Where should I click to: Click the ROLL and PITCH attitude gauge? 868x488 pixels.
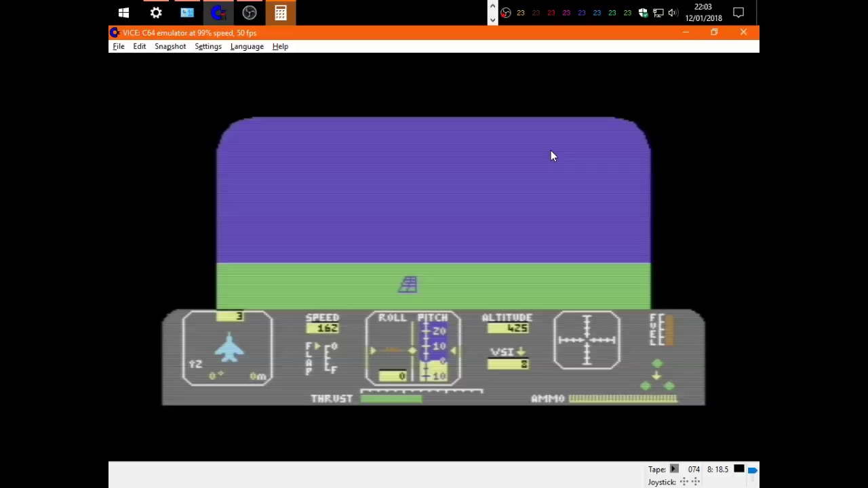pyautogui.click(x=413, y=348)
